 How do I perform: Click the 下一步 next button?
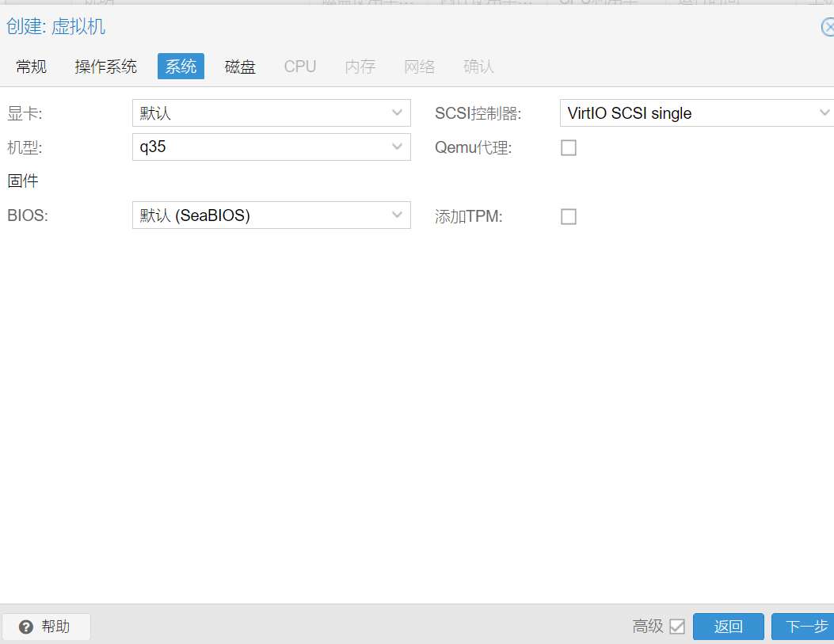coord(804,627)
